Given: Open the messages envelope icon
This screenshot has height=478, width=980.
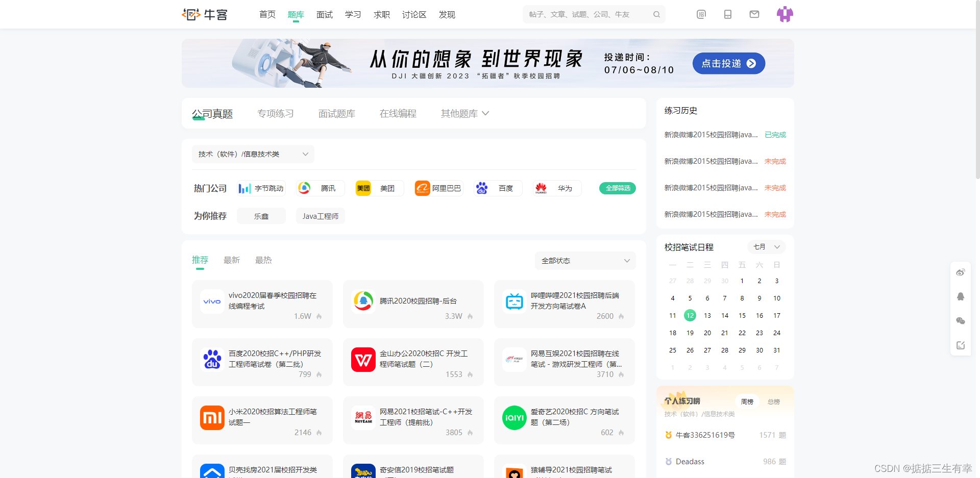Looking at the screenshot, I should pos(754,14).
